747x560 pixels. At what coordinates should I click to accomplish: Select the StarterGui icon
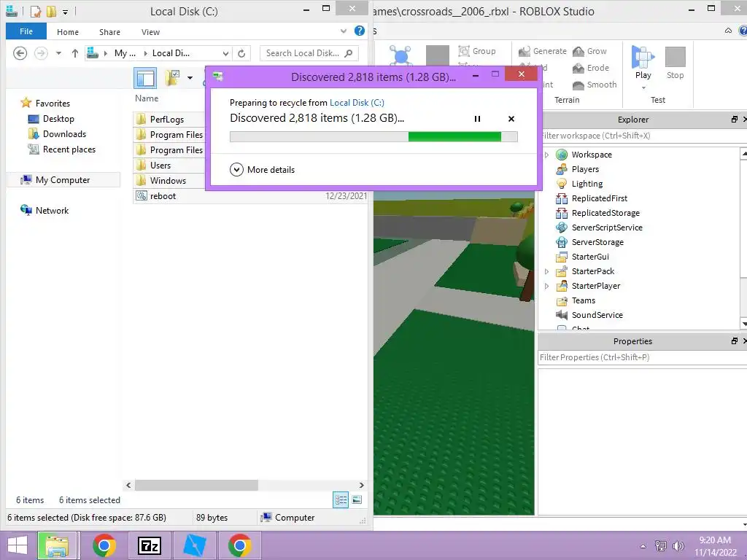point(562,257)
